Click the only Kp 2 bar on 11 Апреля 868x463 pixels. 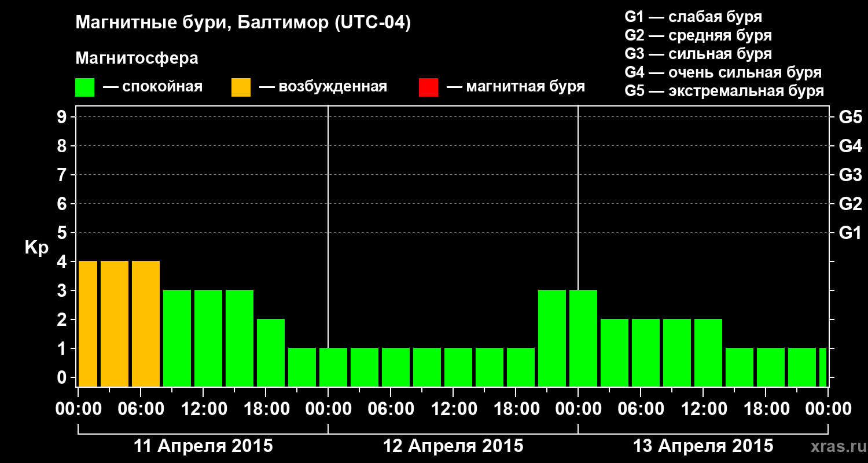(271, 352)
